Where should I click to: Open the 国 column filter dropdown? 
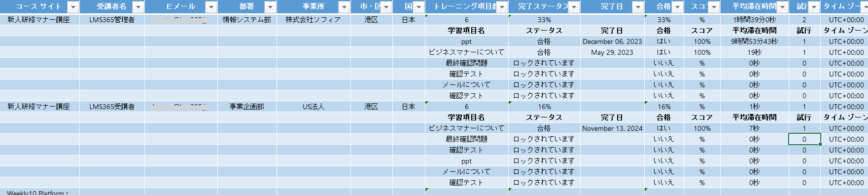[x=418, y=7]
